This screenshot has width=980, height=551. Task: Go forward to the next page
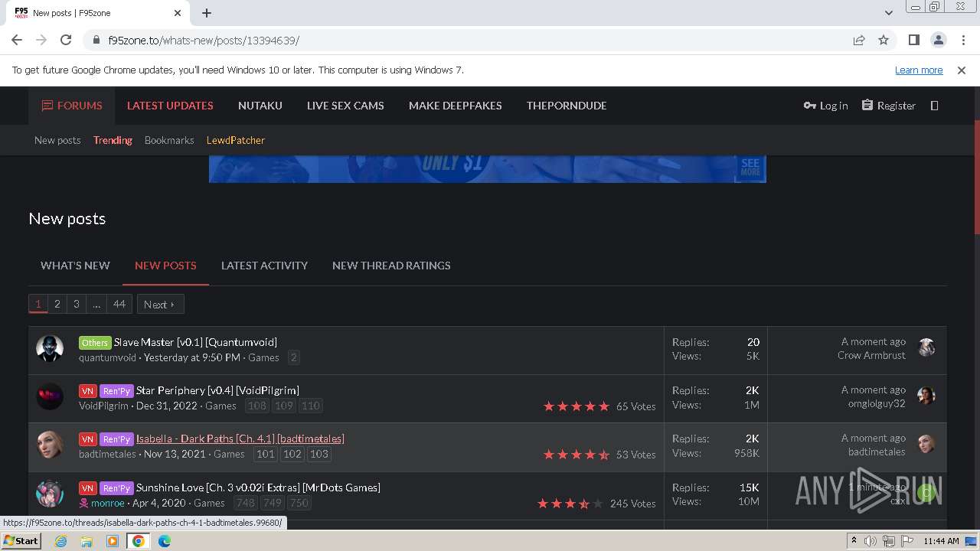point(41,40)
